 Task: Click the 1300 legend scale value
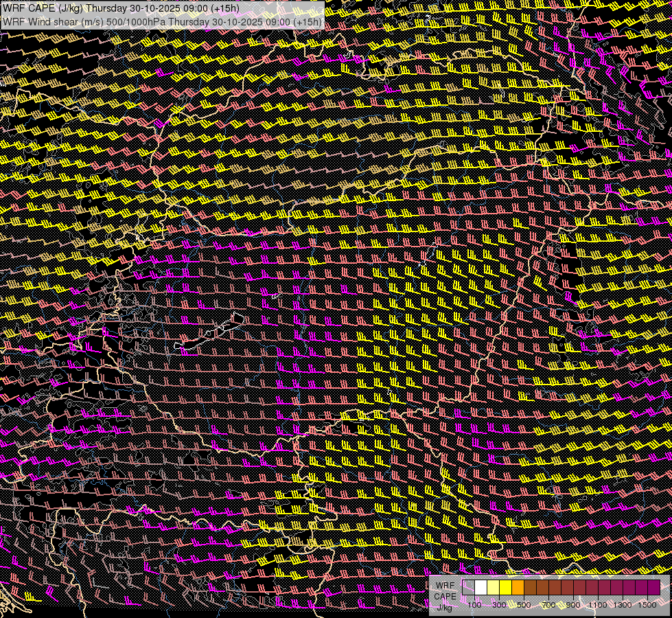(x=623, y=605)
